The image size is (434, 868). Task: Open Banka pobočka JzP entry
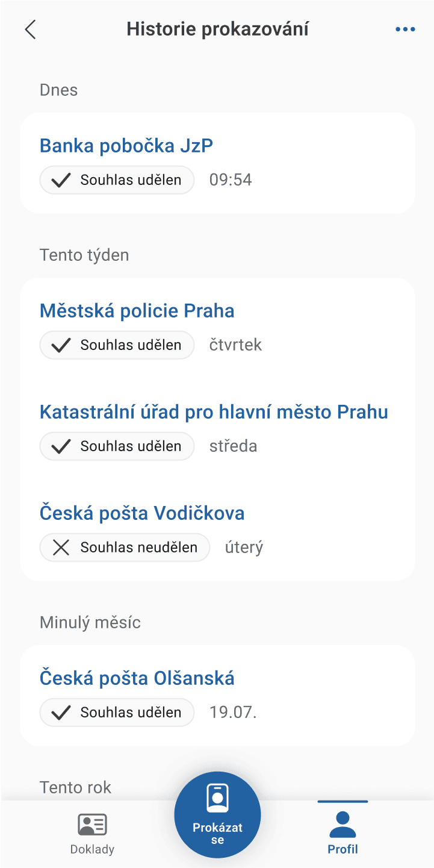126,146
